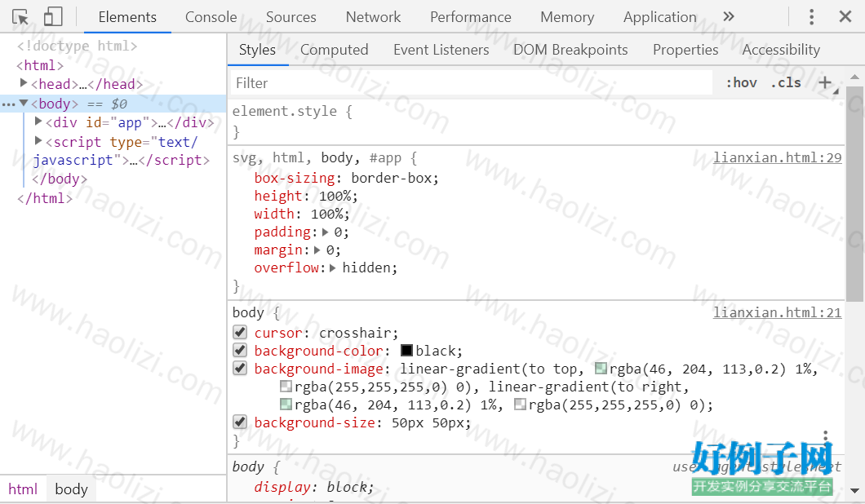Image resolution: width=865 pixels, height=504 pixels.
Task: View the DOM Breakpoints sub-tab
Action: coord(570,50)
